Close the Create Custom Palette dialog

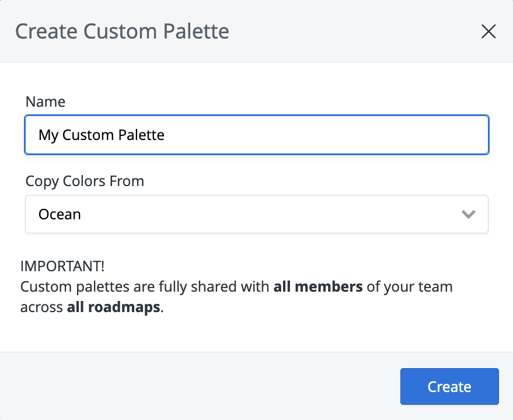[x=488, y=32]
